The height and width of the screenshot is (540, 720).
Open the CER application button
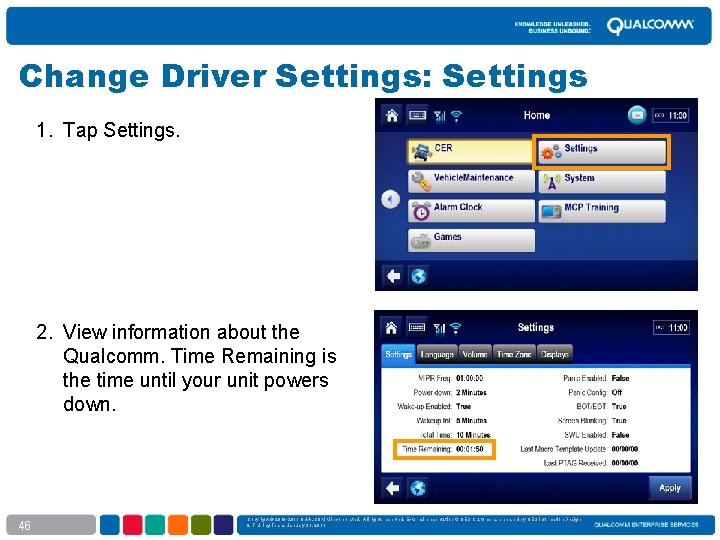pos(470,152)
